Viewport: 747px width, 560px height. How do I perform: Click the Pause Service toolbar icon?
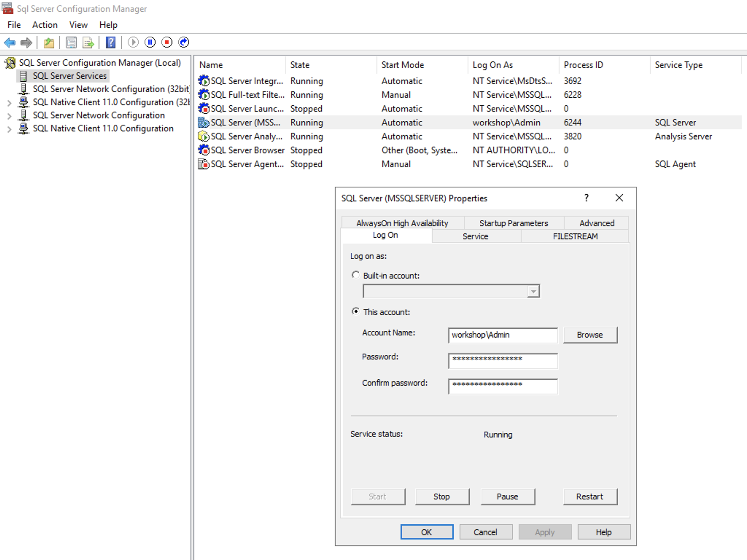(x=150, y=42)
